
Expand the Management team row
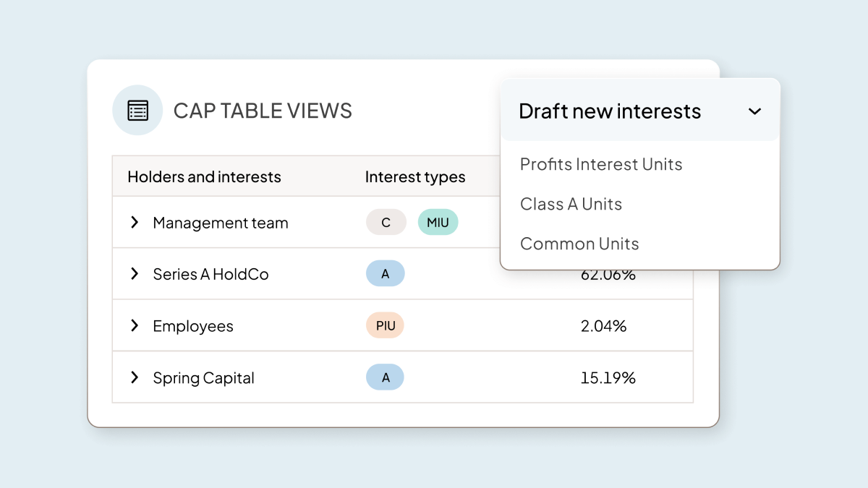pyautogui.click(x=134, y=222)
